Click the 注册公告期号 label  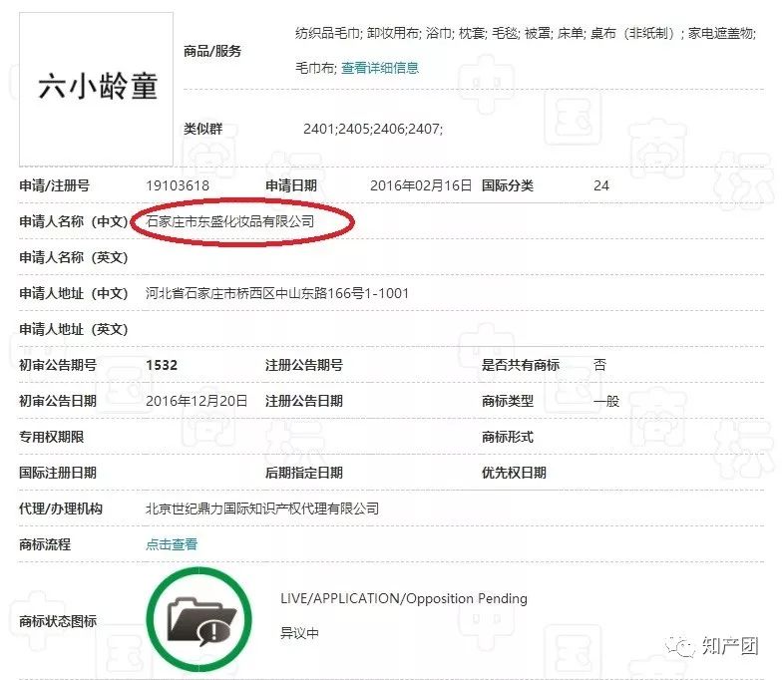click(x=304, y=365)
